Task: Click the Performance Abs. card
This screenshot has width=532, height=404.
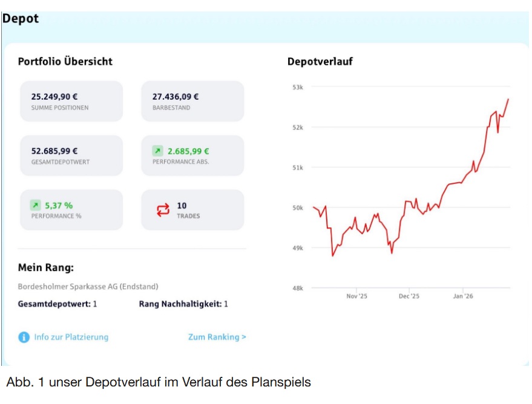Action: (192, 155)
